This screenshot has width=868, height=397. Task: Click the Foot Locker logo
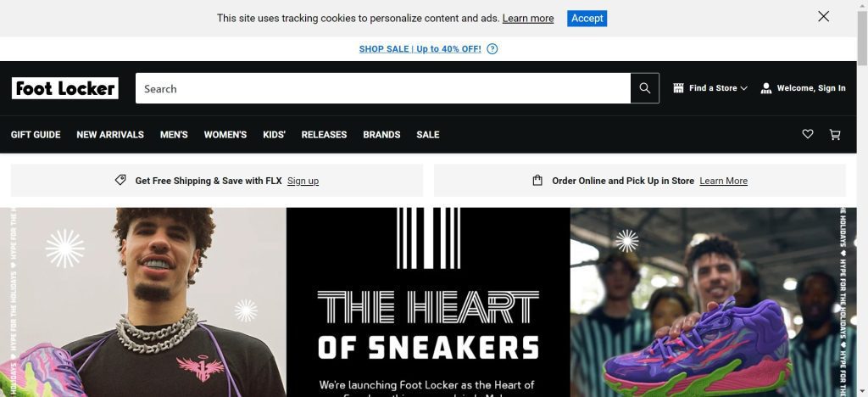click(x=64, y=88)
